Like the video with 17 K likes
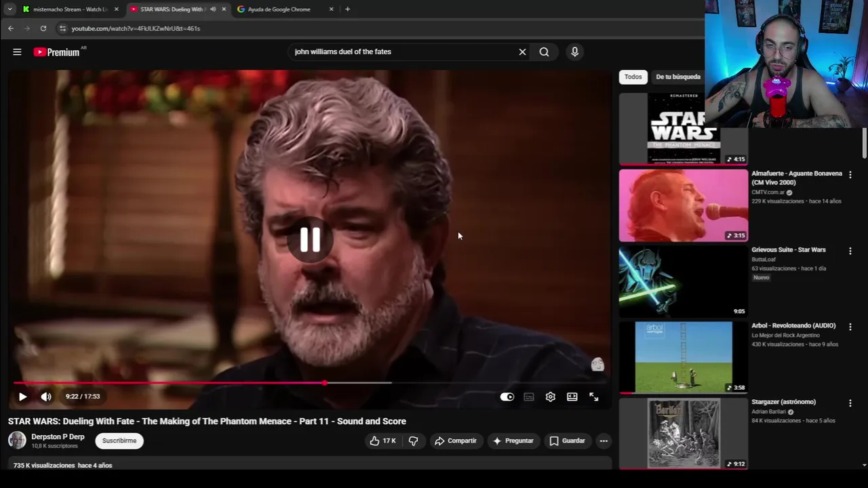 [x=382, y=441]
